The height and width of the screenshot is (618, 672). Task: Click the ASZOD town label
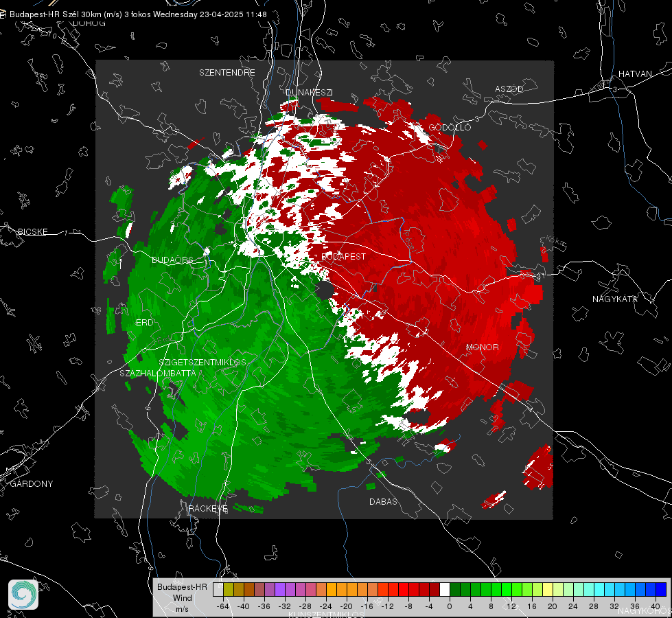point(509,89)
